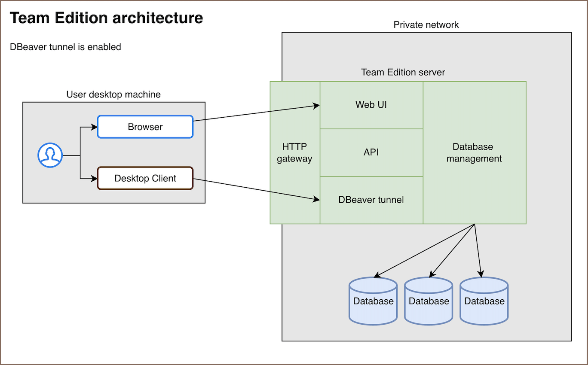The image size is (588, 365).
Task: Select the Browser box
Action: [145, 127]
